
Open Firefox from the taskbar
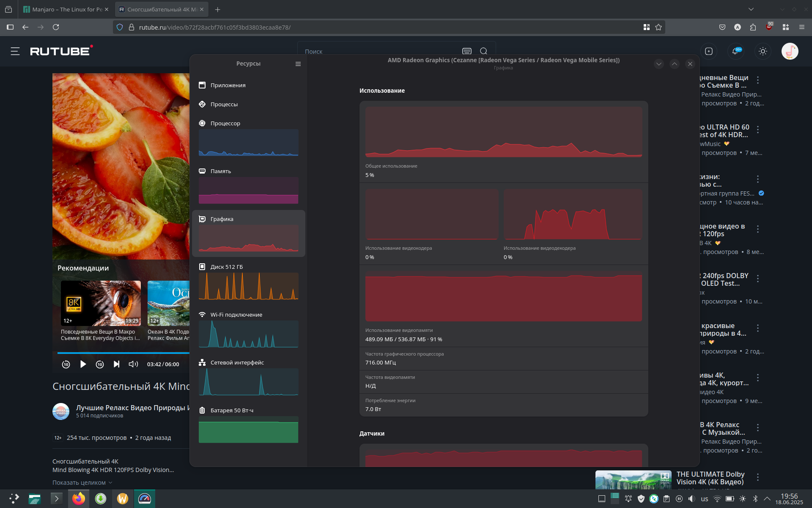click(x=79, y=499)
